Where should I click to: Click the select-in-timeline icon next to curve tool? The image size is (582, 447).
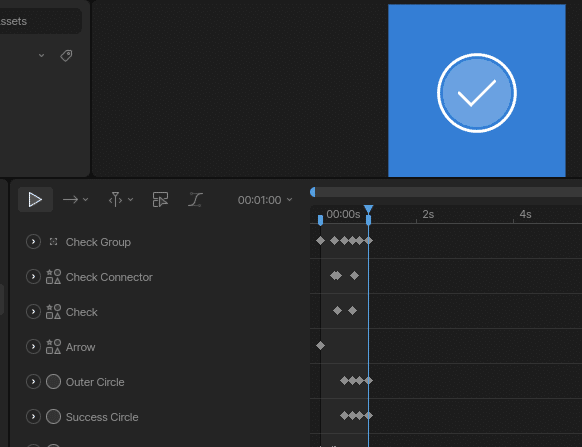(160, 200)
